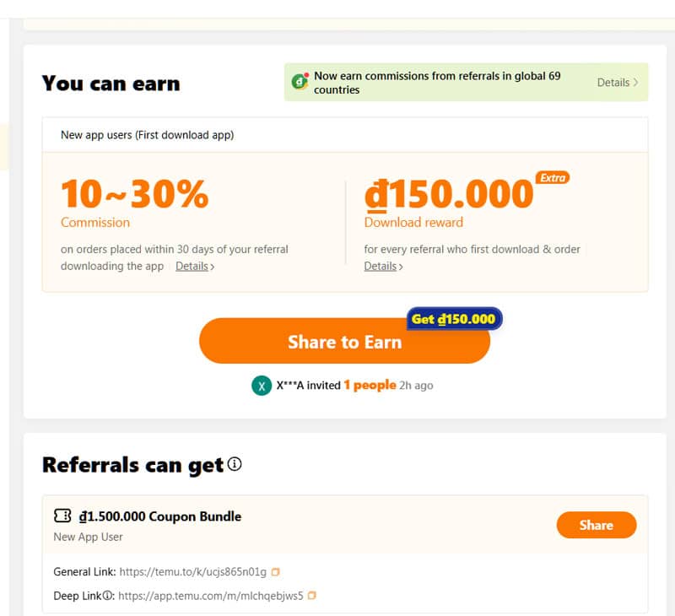The width and height of the screenshot is (675, 616).
Task: Expand Details for Commission info
Action: (x=193, y=266)
